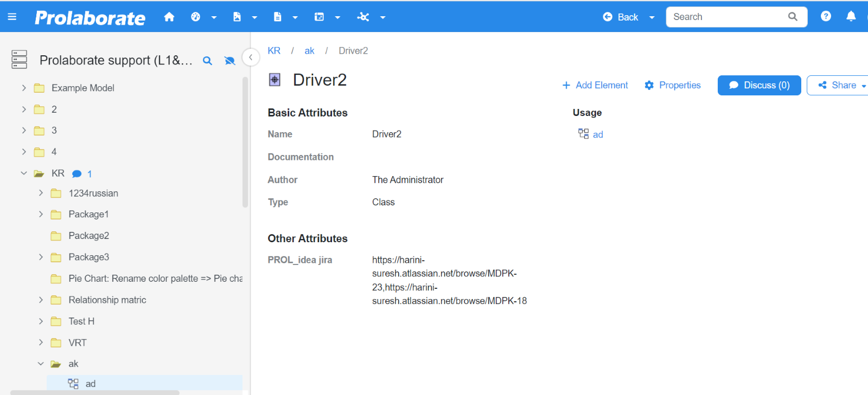Expand the 1234russian folder chevron
The height and width of the screenshot is (395, 868).
tap(41, 193)
